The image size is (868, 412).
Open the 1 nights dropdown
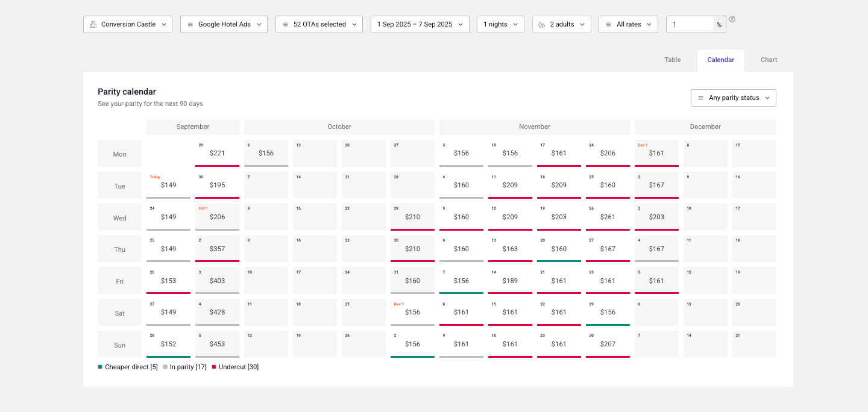500,25
